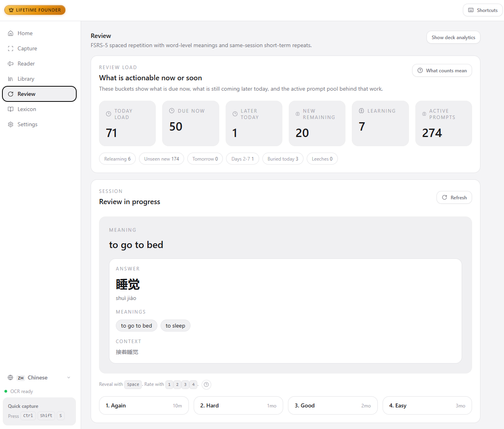
Task: Rate card as 3. Good
Action: pyautogui.click(x=333, y=405)
